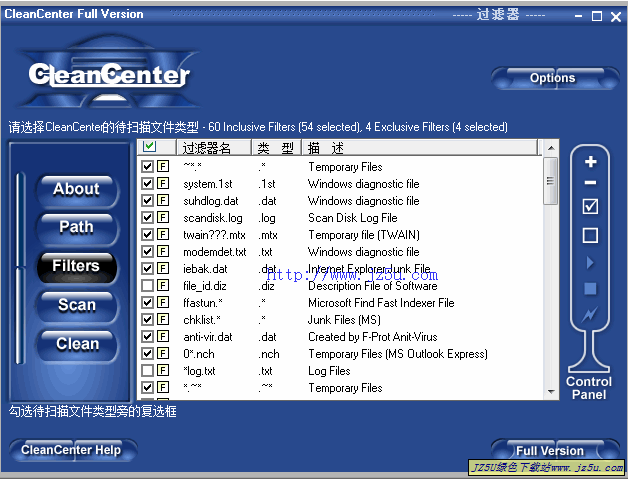The height and width of the screenshot is (479, 628).
Task: Click the F icon beside file_id.diz
Action: tap(163, 286)
